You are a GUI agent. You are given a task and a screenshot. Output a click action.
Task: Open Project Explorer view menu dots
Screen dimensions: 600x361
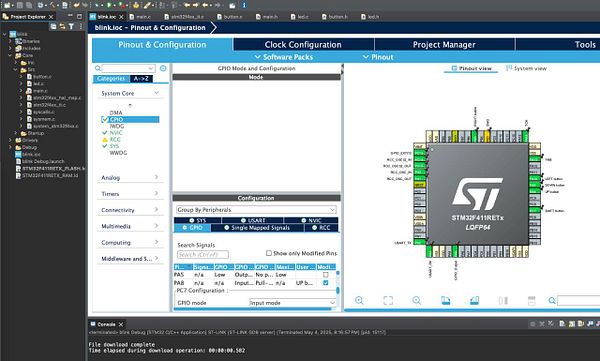tap(81, 26)
